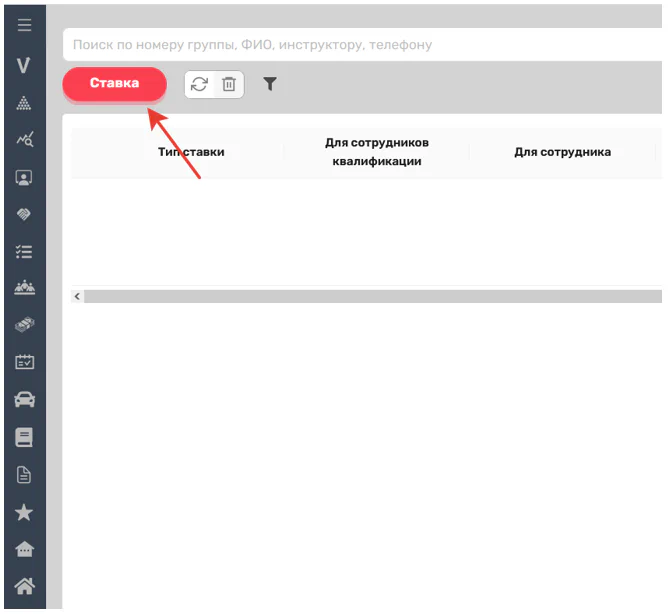The image size is (668, 614).
Task: Open the calendar schedule icon in the sidebar
Action: (x=24, y=363)
